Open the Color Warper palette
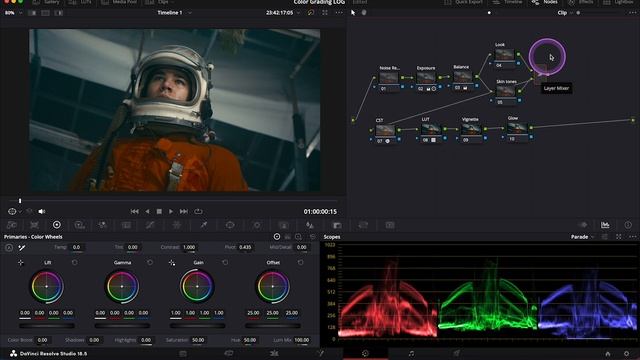Viewport: 640px width, 360px height. click(x=177, y=225)
